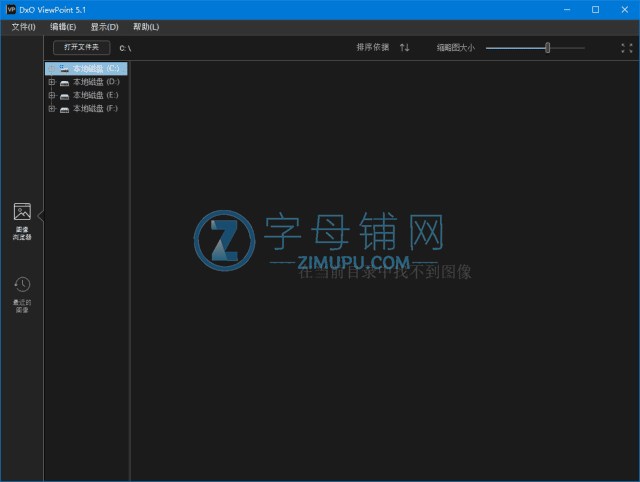Viewport: 640px width, 482px height.
Task: Toggle sort order ascending/descending arrows
Action: [404, 48]
